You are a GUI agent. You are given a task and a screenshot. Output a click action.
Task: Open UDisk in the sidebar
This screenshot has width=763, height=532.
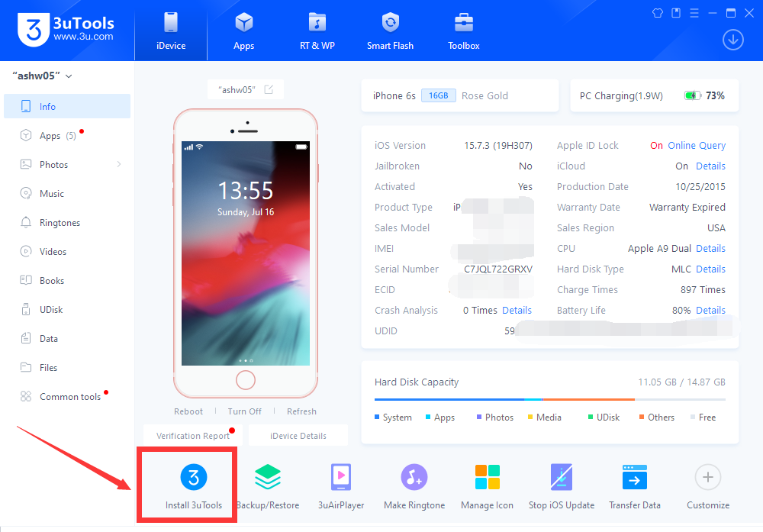point(67,310)
